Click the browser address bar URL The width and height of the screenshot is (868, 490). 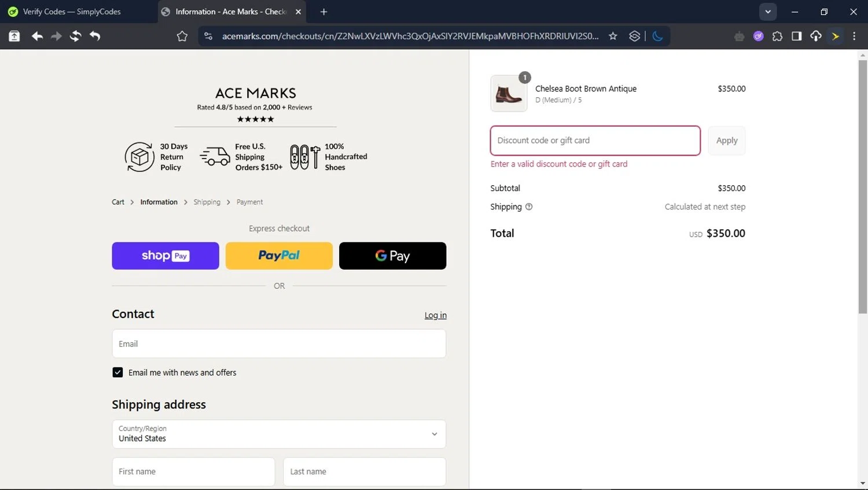click(x=410, y=36)
